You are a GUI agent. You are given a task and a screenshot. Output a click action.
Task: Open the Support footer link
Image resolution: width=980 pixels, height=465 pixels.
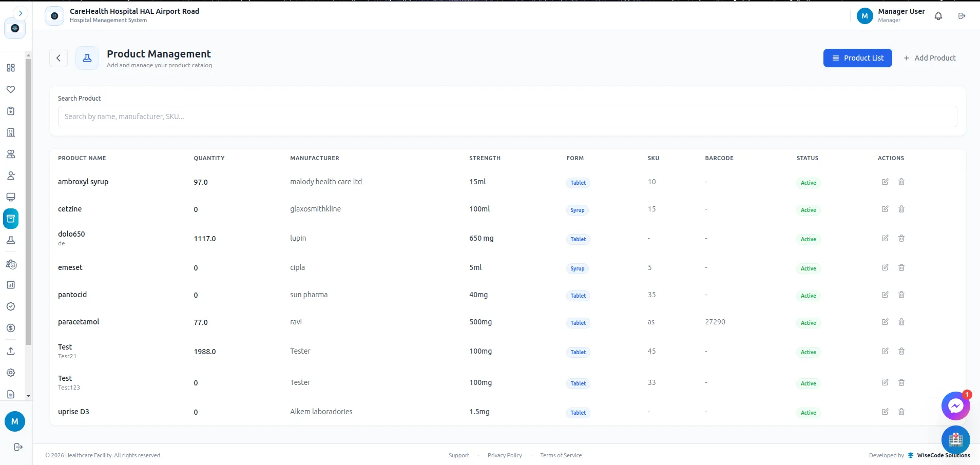459,455
